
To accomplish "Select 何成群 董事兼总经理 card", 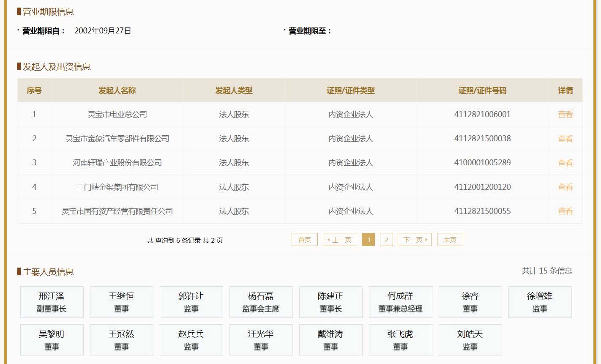I will [401, 302].
